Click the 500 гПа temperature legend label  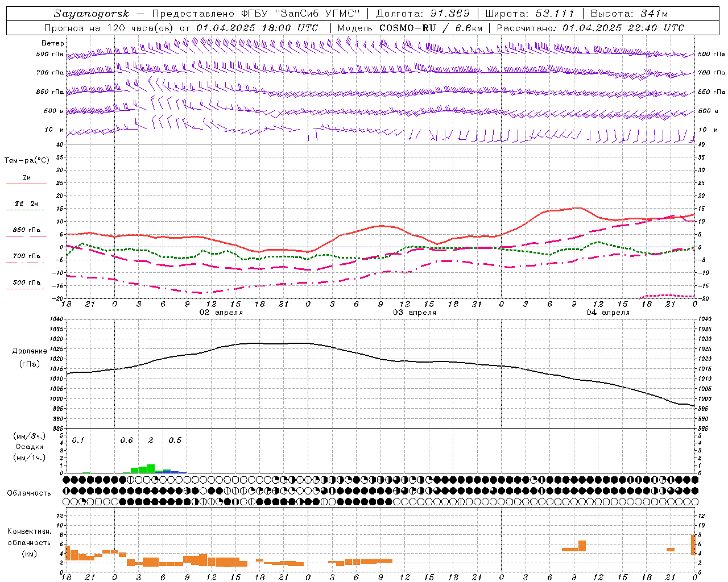click(27, 282)
